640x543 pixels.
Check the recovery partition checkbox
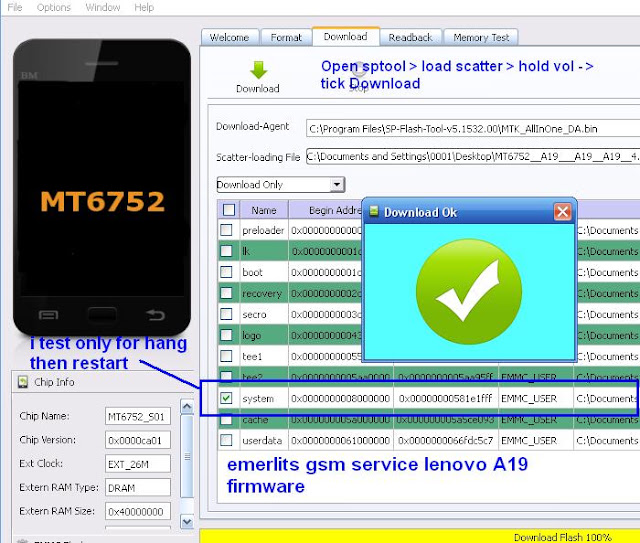[x=226, y=293]
